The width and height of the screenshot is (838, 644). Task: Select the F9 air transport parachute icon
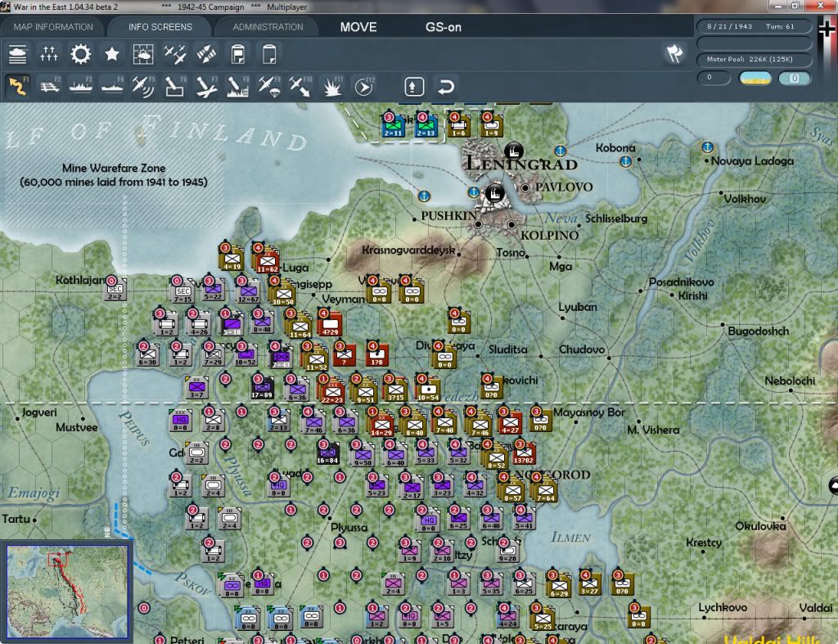268,86
